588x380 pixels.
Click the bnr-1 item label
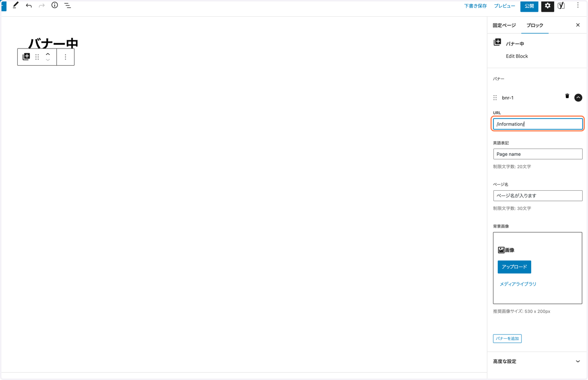coord(508,98)
